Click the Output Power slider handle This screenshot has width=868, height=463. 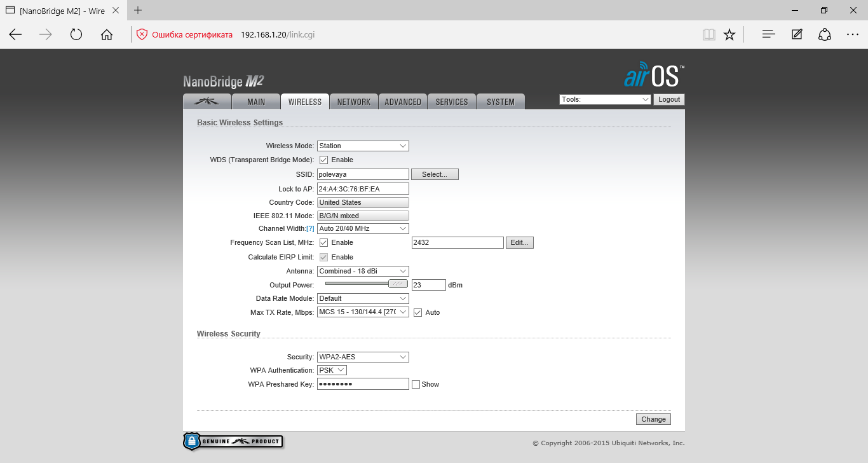[x=398, y=284]
